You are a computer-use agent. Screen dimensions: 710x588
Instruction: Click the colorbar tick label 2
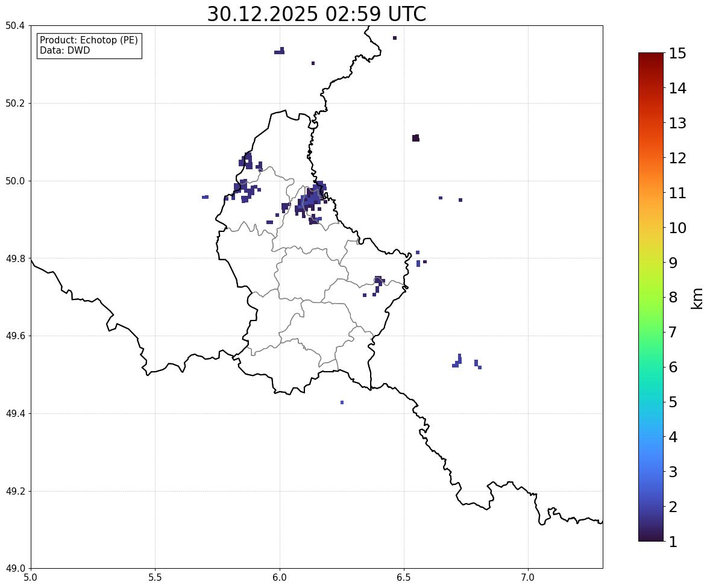click(673, 507)
